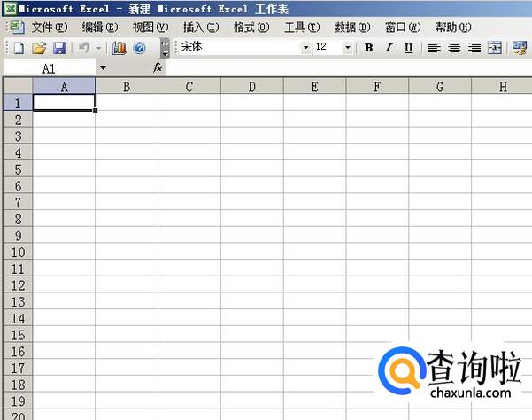Click the insert function fx icon
The width and height of the screenshot is (532, 420).
pos(158,67)
